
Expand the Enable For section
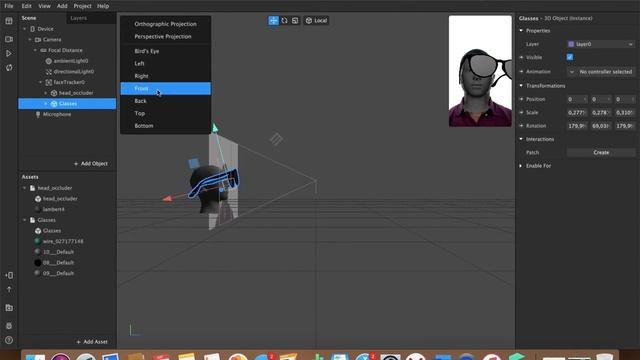tap(521, 166)
